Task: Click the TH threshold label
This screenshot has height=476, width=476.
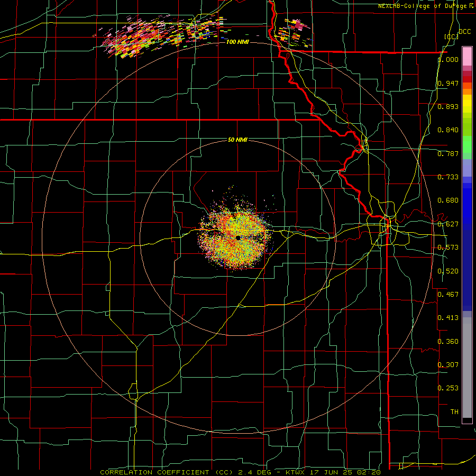Action: [x=454, y=412]
